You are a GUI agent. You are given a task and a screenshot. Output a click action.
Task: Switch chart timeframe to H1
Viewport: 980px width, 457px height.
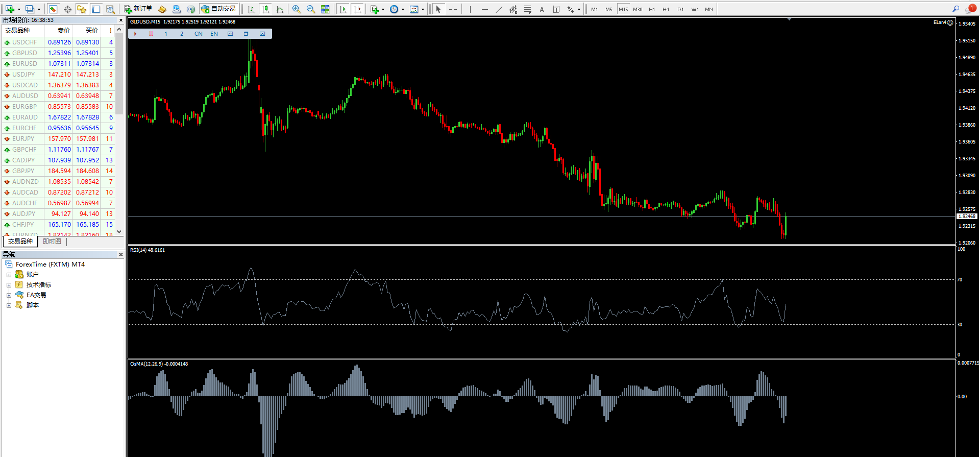pos(652,9)
